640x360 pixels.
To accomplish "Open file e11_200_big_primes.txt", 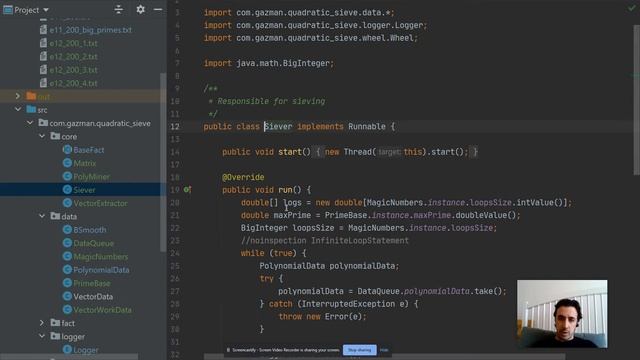I will [91, 30].
